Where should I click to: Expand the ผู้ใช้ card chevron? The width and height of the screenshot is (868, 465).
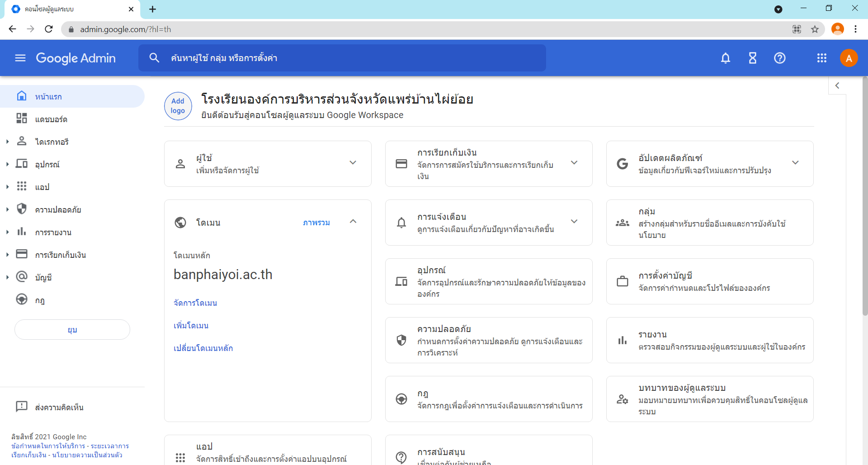353,163
